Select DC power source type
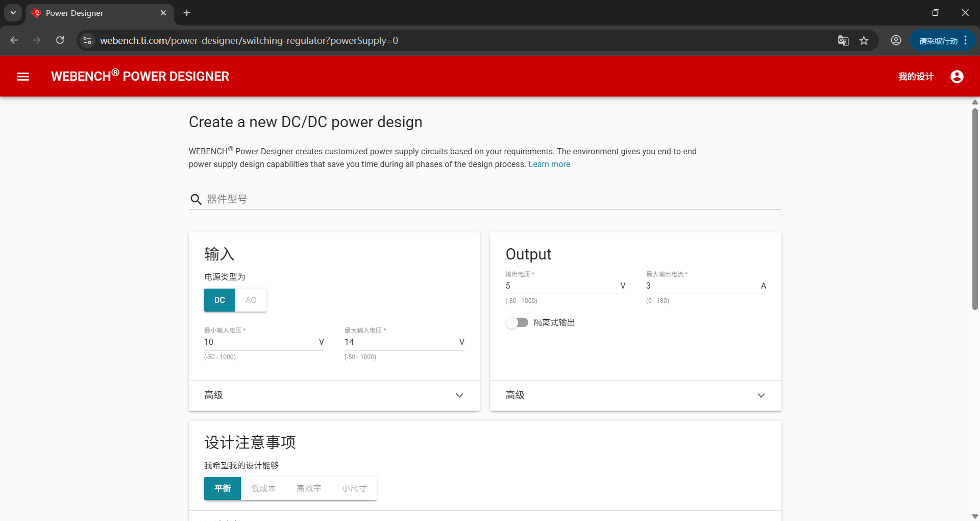The image size is (980, 521). [x=219, y=300]
